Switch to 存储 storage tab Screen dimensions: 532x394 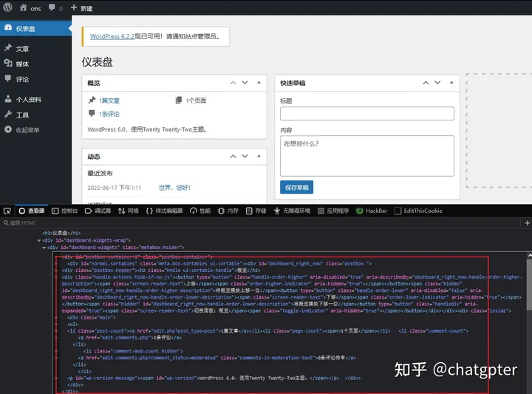[256, 211]
